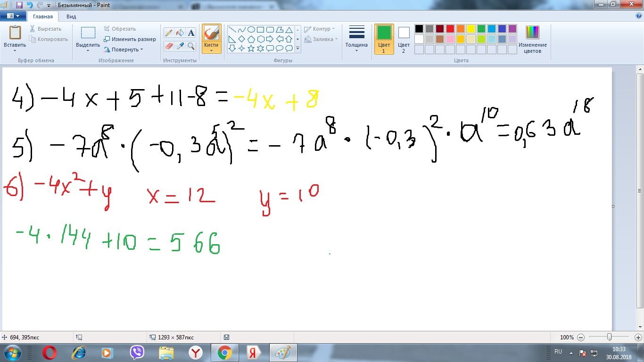Open the Rotate dropdown

(123, 49)
